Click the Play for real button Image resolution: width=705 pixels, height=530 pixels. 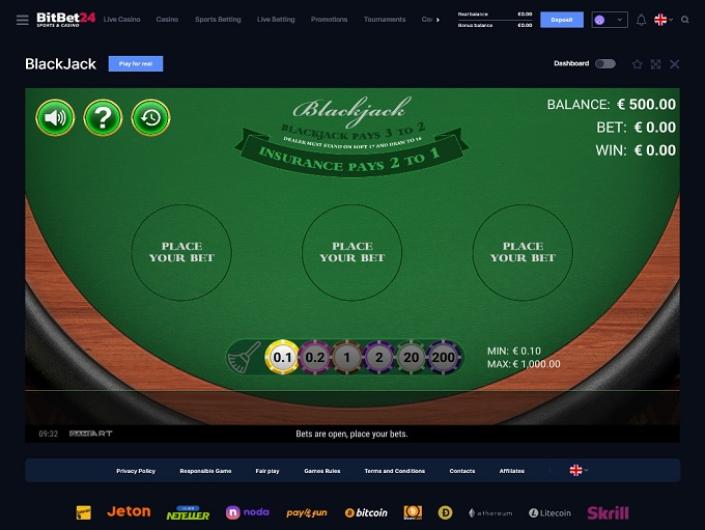136,64
